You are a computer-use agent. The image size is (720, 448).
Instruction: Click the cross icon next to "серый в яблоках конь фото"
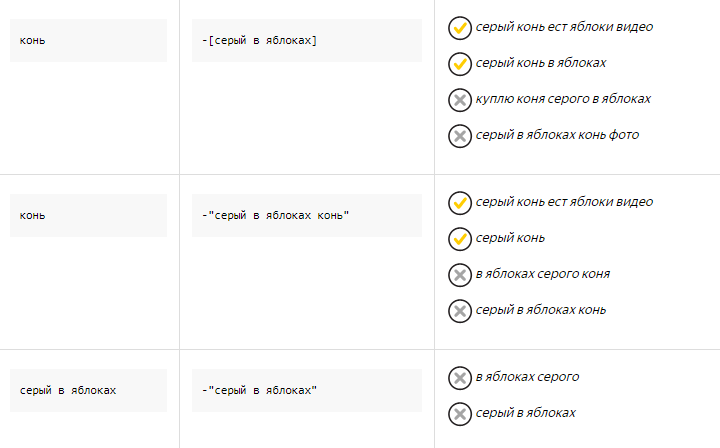click(x=460, y=136)
